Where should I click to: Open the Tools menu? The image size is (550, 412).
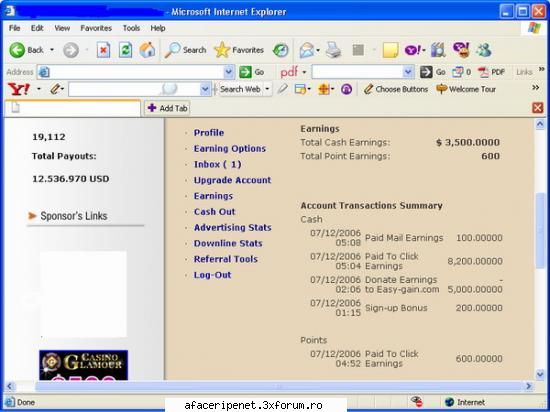click(x=131, y=28)
